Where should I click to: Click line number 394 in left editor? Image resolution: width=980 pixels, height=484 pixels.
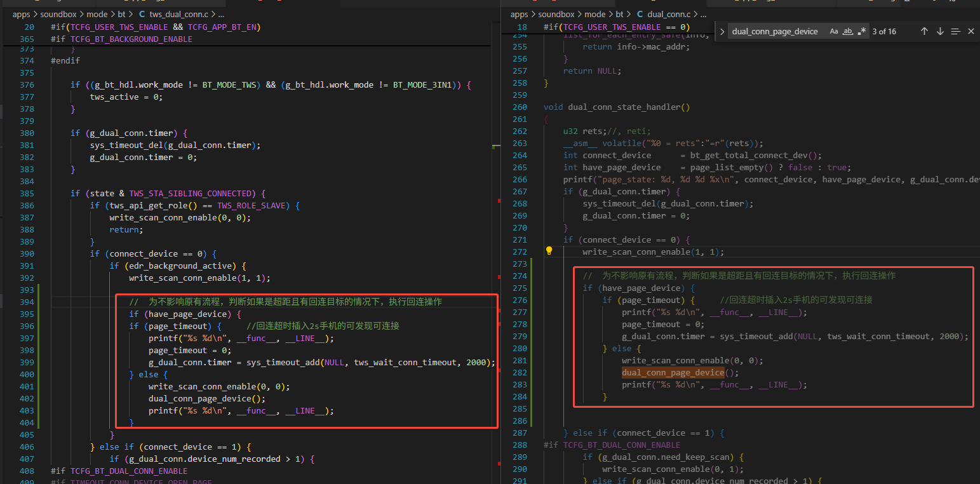pos(27,302)
